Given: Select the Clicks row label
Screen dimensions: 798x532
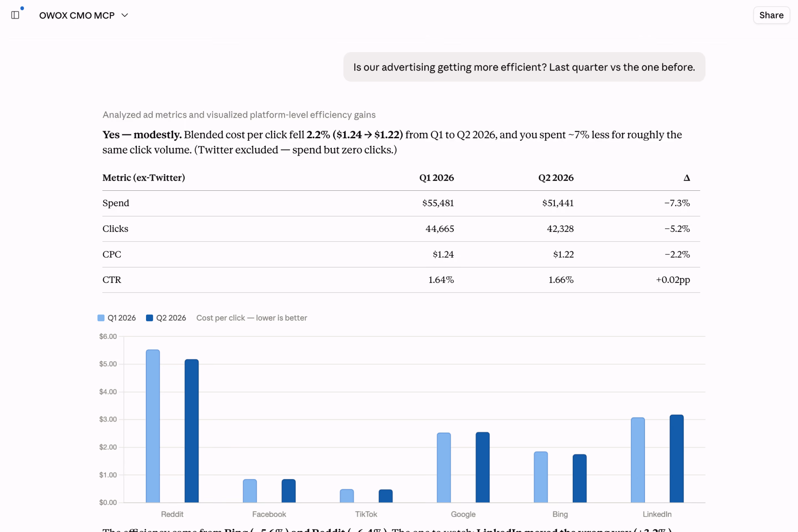Looking at the screenshot, I should click(x=115, y=229).
